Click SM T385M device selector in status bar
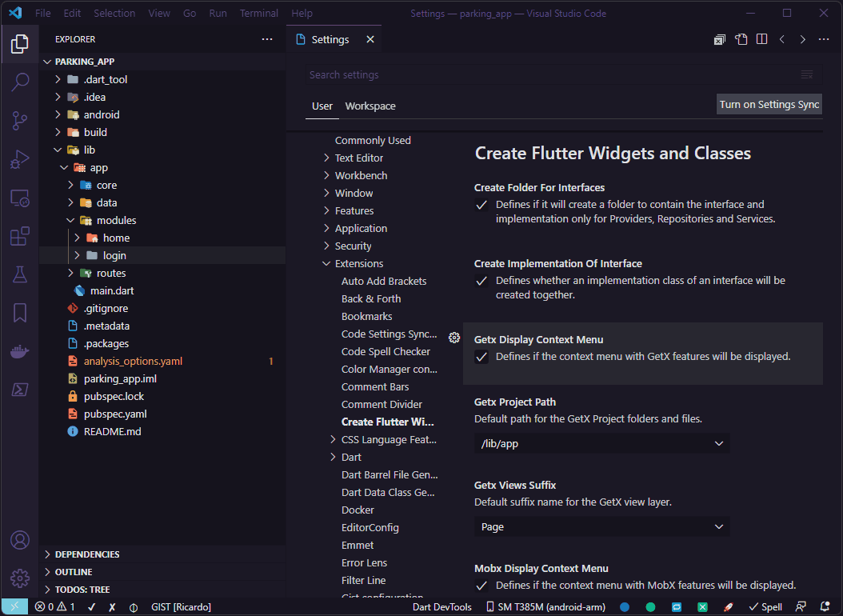This screenshot has width=843, height=616. [545, 607]
